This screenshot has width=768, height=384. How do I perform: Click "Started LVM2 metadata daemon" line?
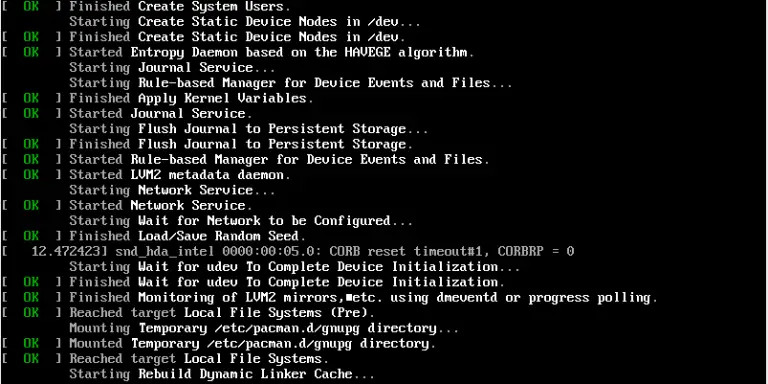[146, 174]
